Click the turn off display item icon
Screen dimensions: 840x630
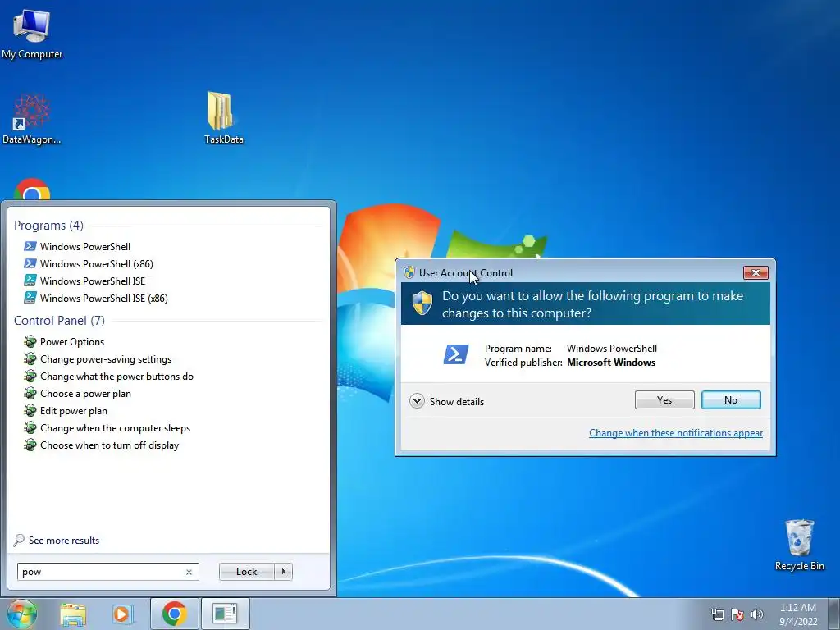30,445
